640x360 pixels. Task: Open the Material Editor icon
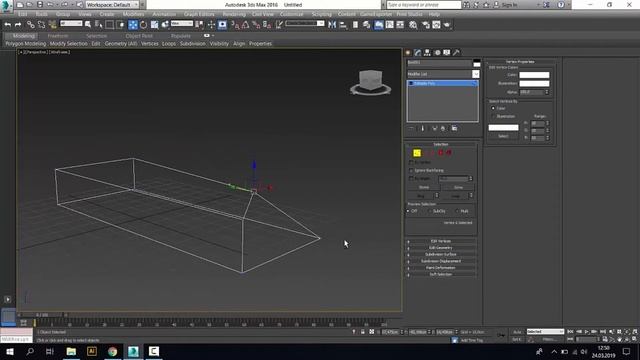pos(413,25)
